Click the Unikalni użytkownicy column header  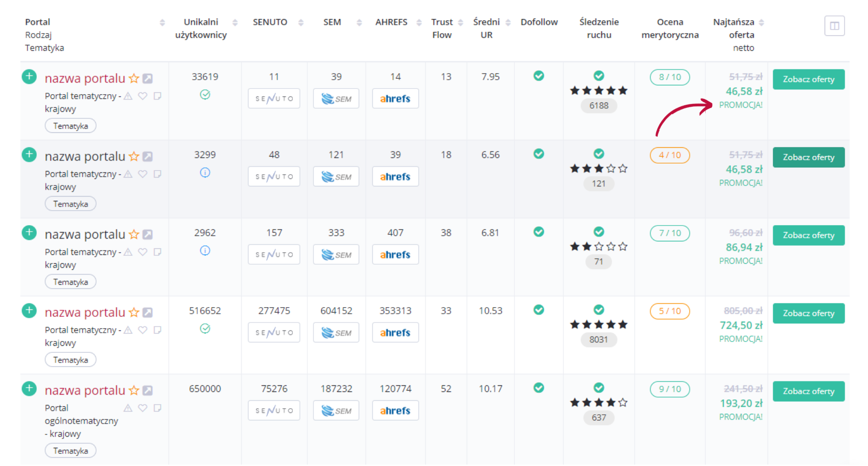201,28
